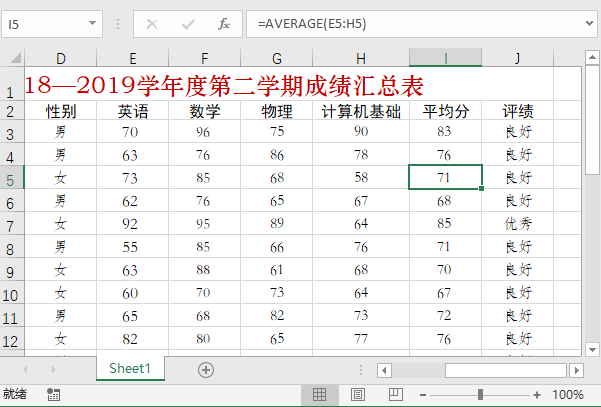
Task: Click the cancel (X) formula entry icon
Action: coord(152,24)
